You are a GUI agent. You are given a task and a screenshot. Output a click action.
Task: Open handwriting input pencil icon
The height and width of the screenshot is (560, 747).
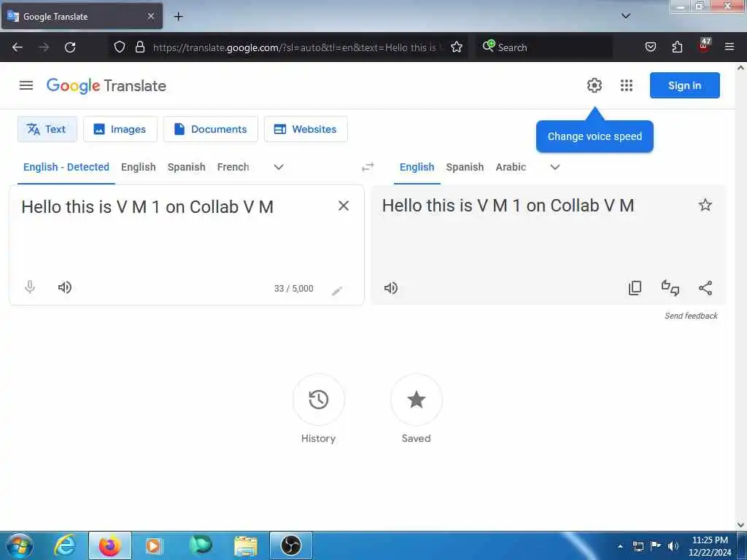(337, 290)
